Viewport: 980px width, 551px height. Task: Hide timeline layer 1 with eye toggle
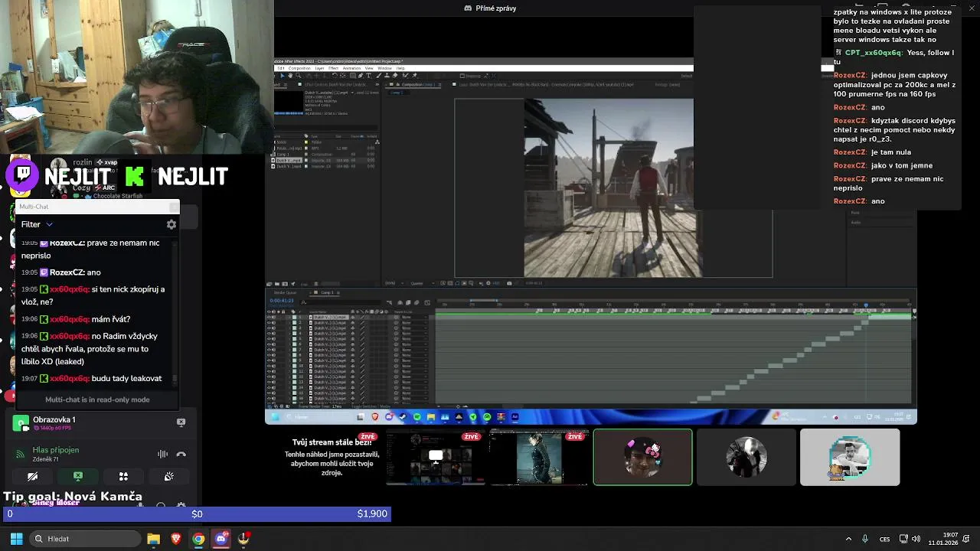pos(269,318)
